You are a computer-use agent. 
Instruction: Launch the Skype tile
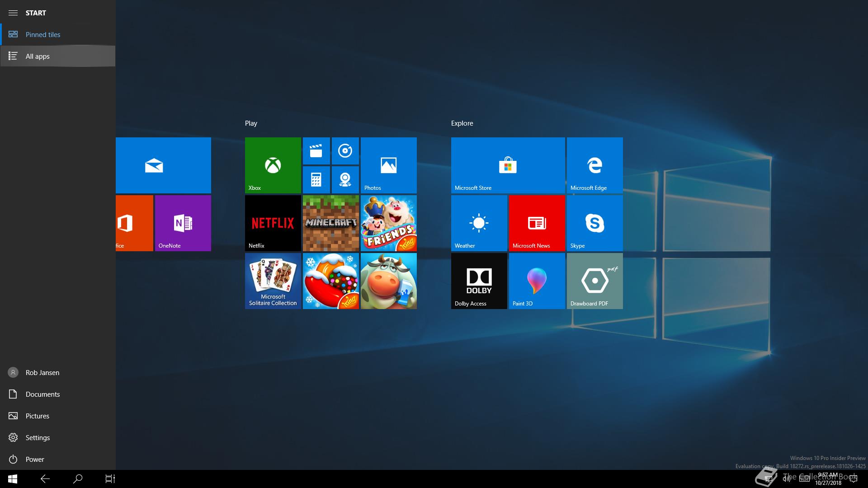click(x=595, y=223)
